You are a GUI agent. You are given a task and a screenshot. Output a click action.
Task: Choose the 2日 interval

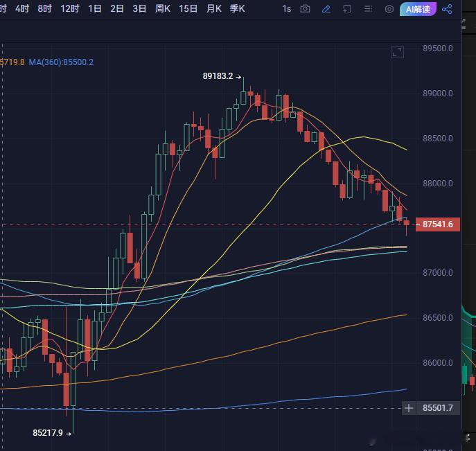pyautogui.click(x=117, y=8)
